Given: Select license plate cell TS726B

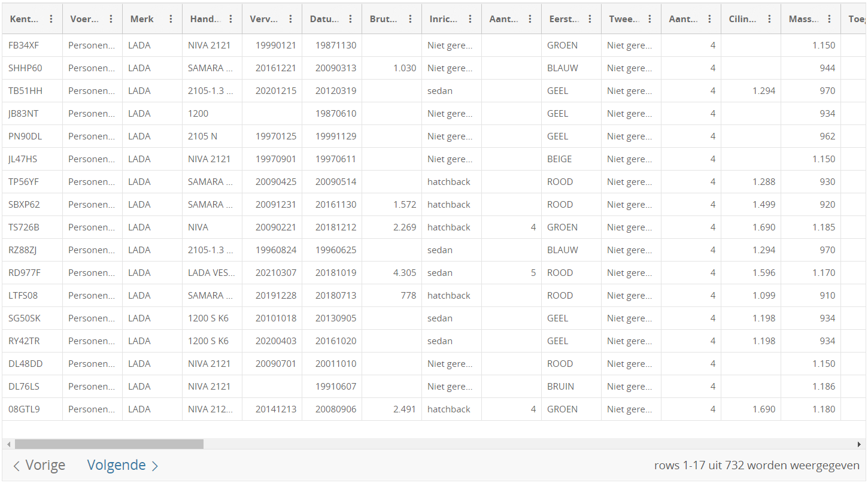Looking at the screenshot, I should (x=32, y=227).
